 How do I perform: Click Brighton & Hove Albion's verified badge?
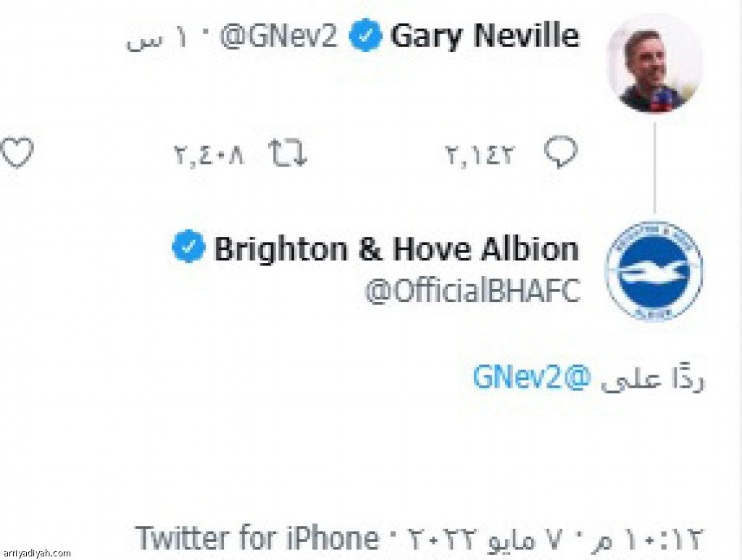pyautogui.click(x=188, y=246)
